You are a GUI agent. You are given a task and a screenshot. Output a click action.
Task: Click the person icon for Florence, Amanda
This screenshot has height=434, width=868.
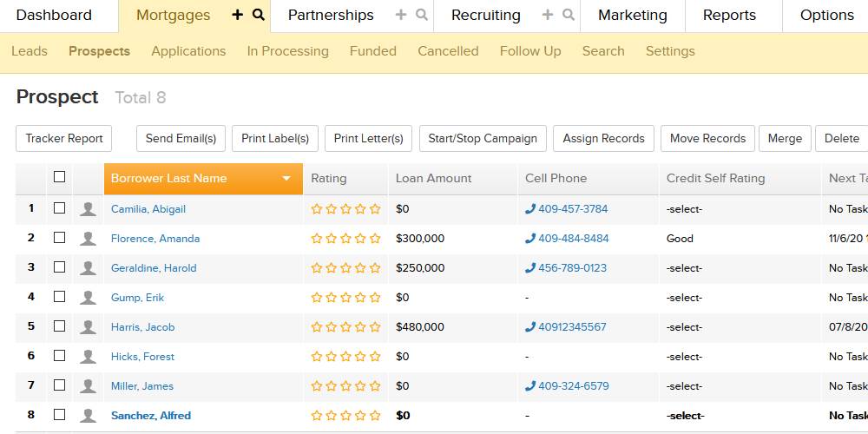pyautogui.click(x=88, y=239)
